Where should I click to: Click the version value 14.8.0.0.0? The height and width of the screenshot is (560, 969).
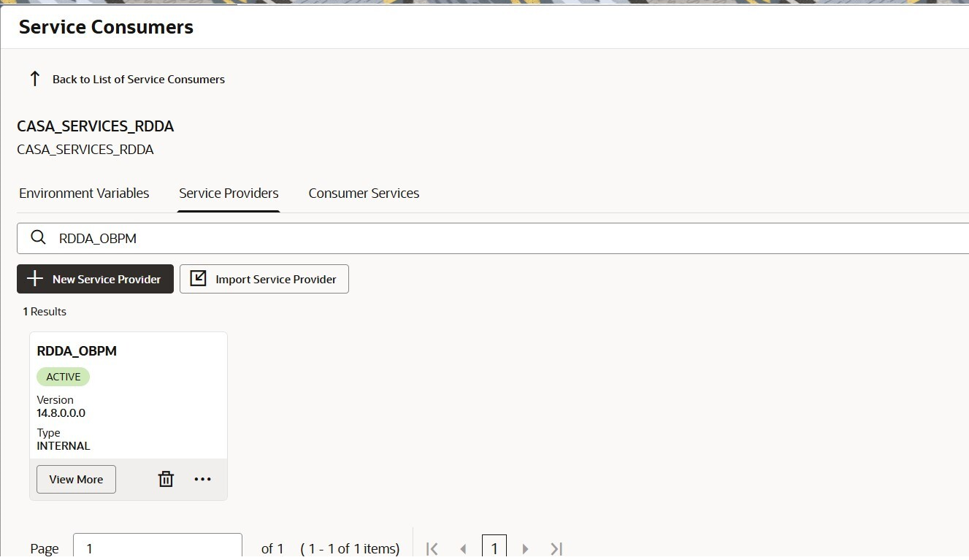[61, 413]
